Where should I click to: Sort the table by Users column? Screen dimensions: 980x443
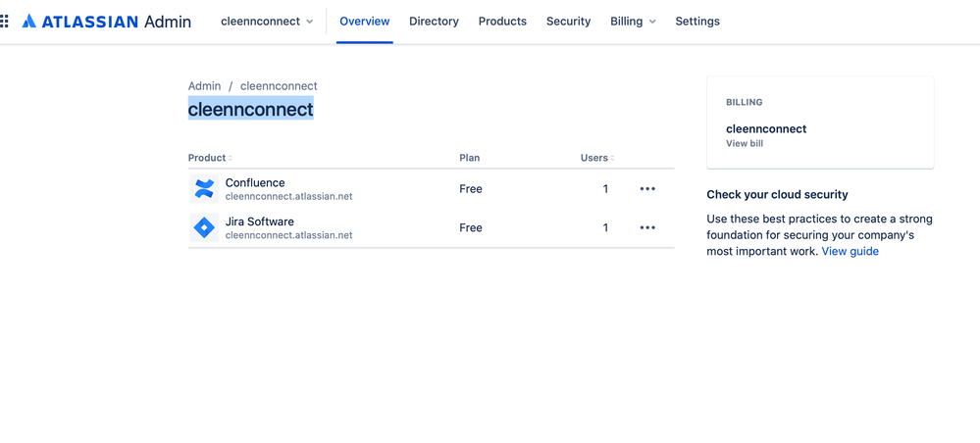pos(597,158)
